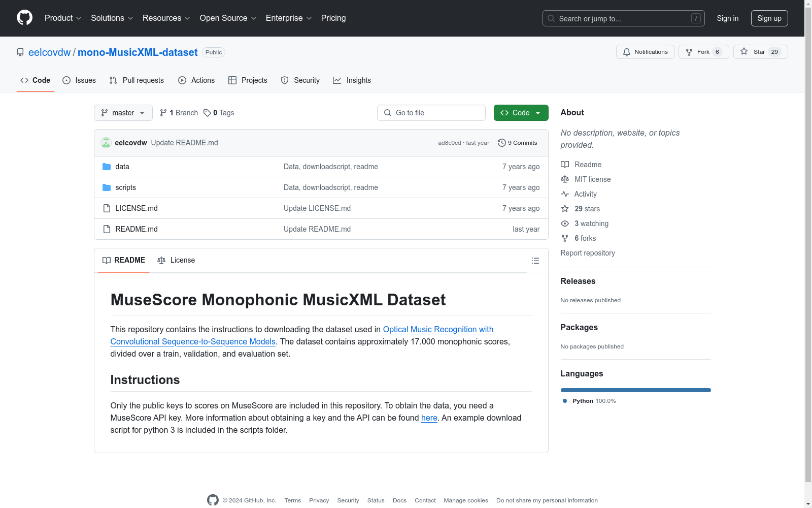
Task: Expand the Solutions menu
Action: [x=112, y=18]
